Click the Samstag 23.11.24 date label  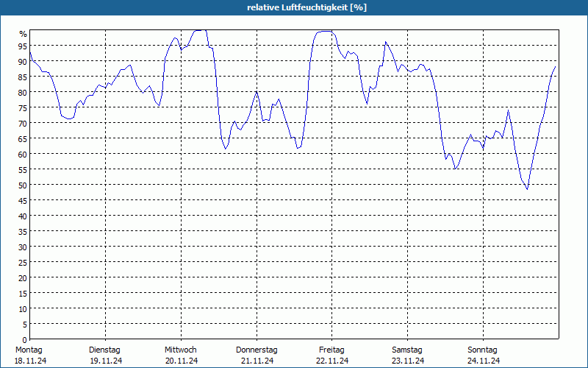[x=408, y=355]
